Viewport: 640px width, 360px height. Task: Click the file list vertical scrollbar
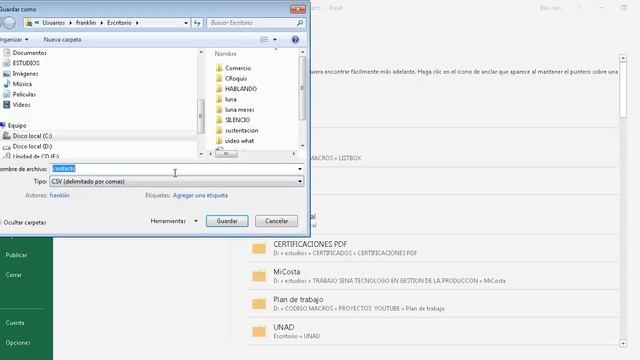[302, 88]
